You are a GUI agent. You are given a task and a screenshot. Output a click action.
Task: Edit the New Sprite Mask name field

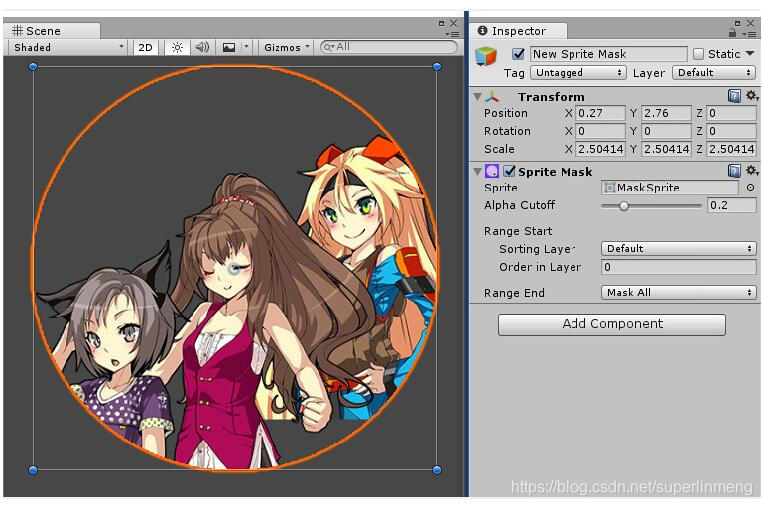tap(608, 54)
